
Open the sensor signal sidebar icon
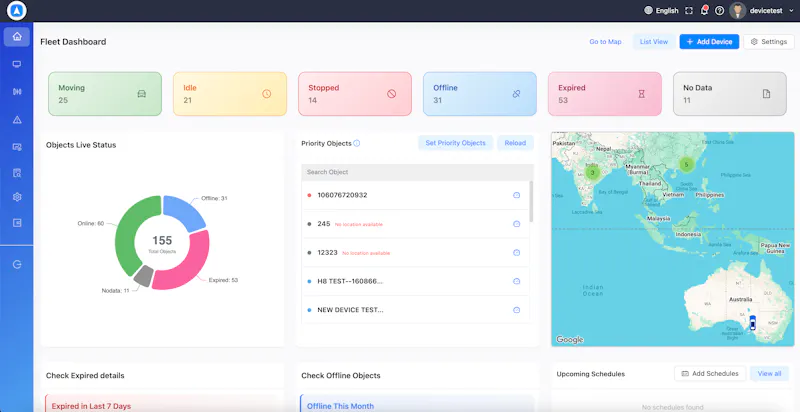coord(17,92)
